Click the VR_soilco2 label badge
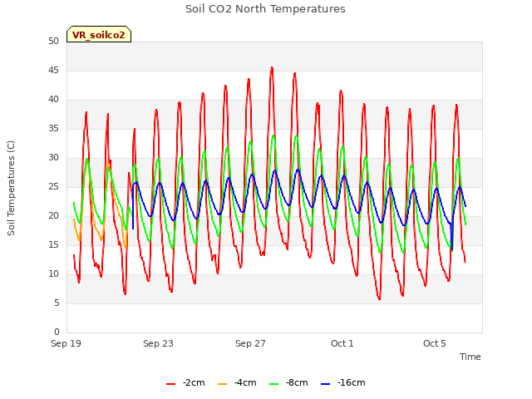 (99, 34)
